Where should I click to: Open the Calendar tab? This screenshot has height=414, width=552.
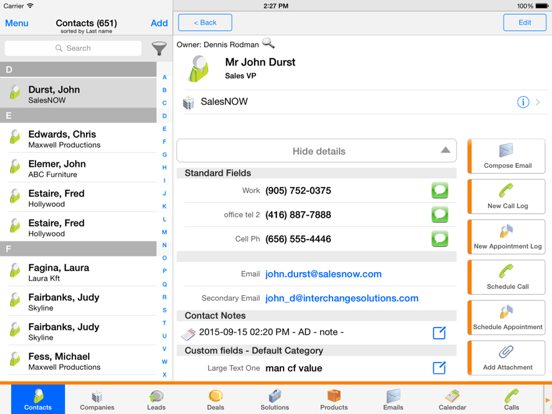452,400
